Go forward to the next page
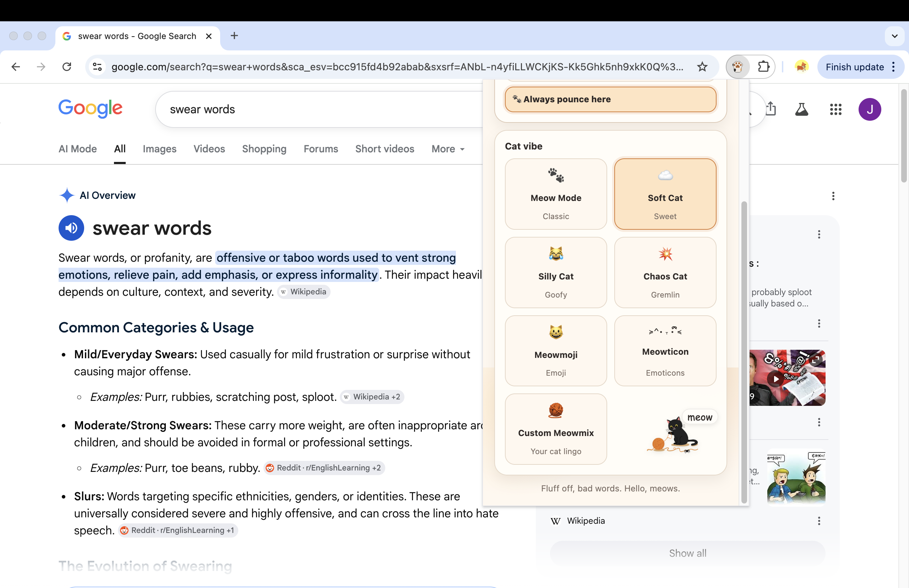 click(41, 67)
